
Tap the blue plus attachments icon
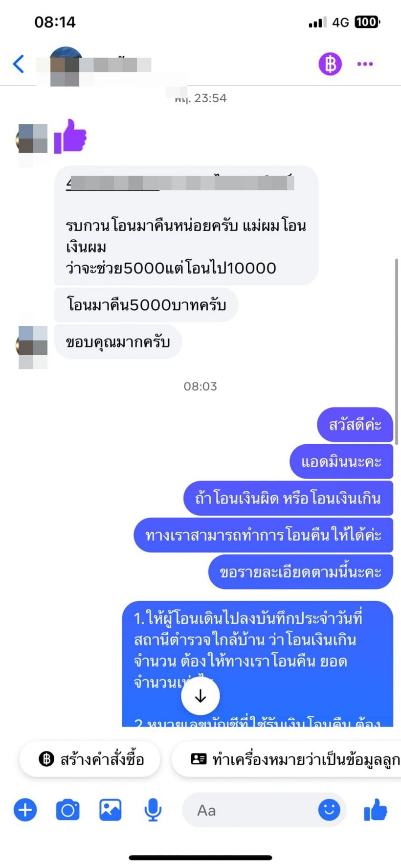point(25,810)
